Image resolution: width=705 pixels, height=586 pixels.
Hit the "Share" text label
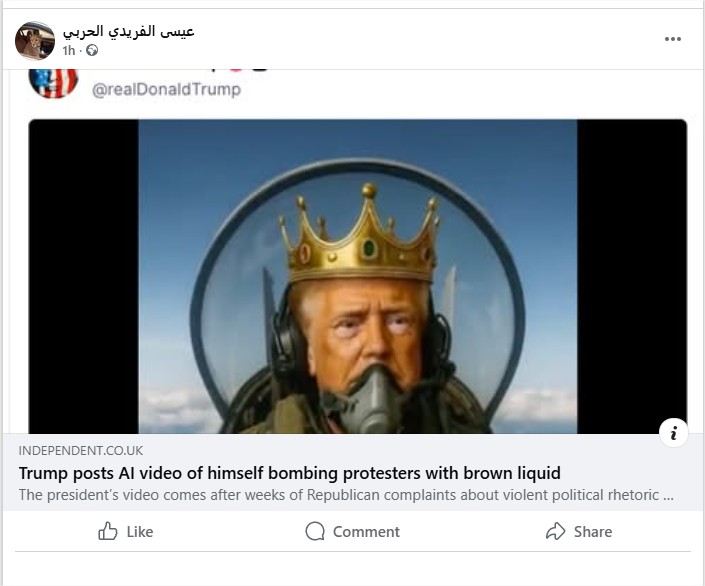pyautogui.click(x=593, y=532)
